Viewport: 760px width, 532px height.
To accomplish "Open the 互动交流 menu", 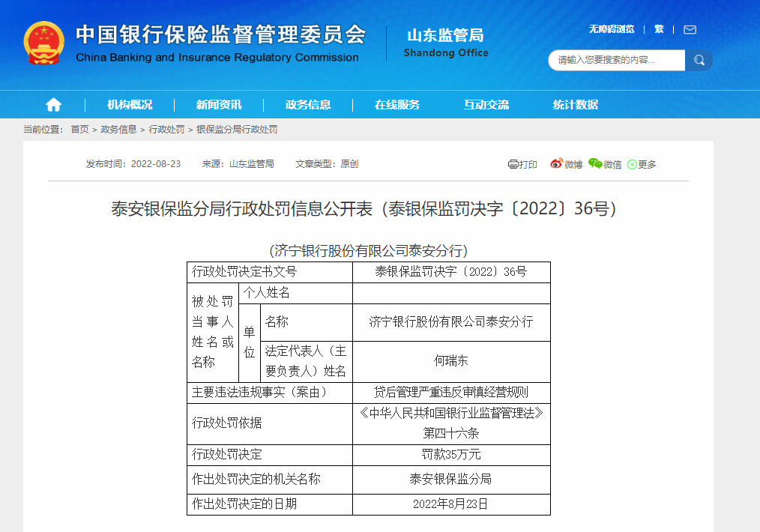I will click(488, 104).
